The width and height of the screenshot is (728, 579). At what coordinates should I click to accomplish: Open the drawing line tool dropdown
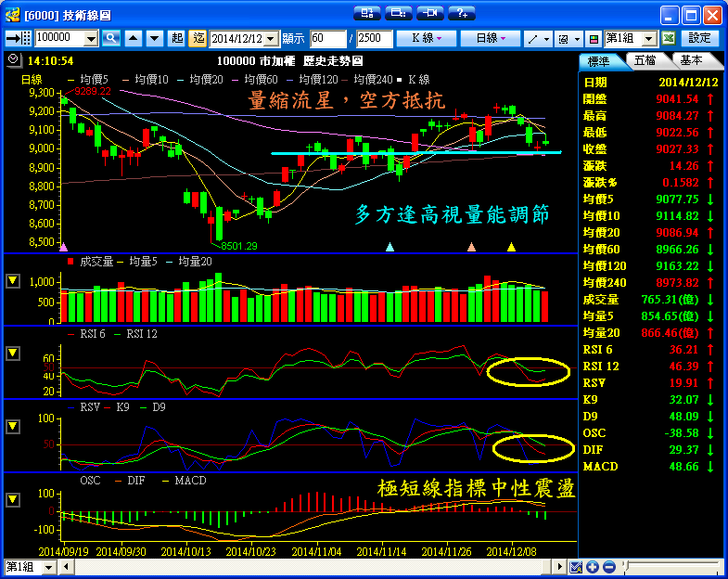(537, 38)
